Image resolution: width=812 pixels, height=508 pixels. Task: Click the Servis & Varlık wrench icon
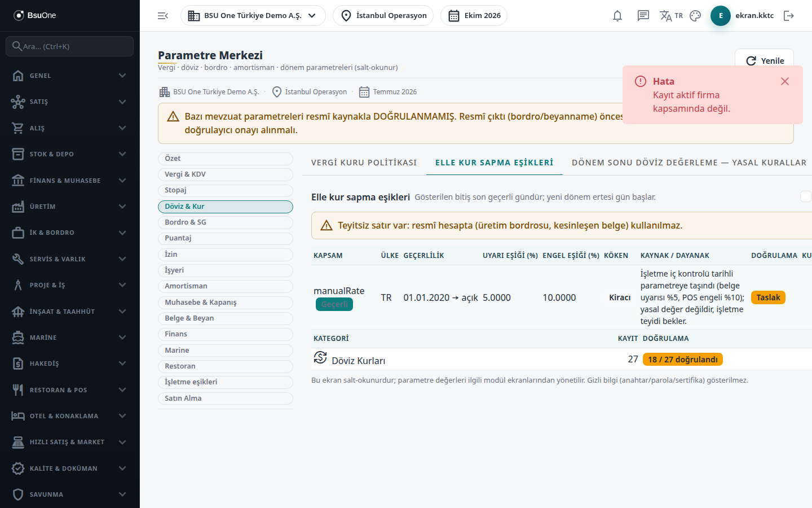coord(18,259)
